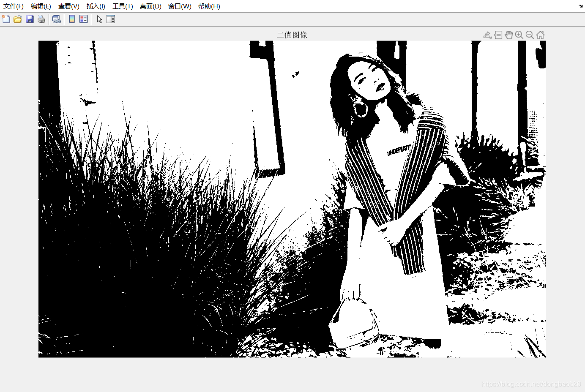Click the 二值图像 axes title

point(292,35)
